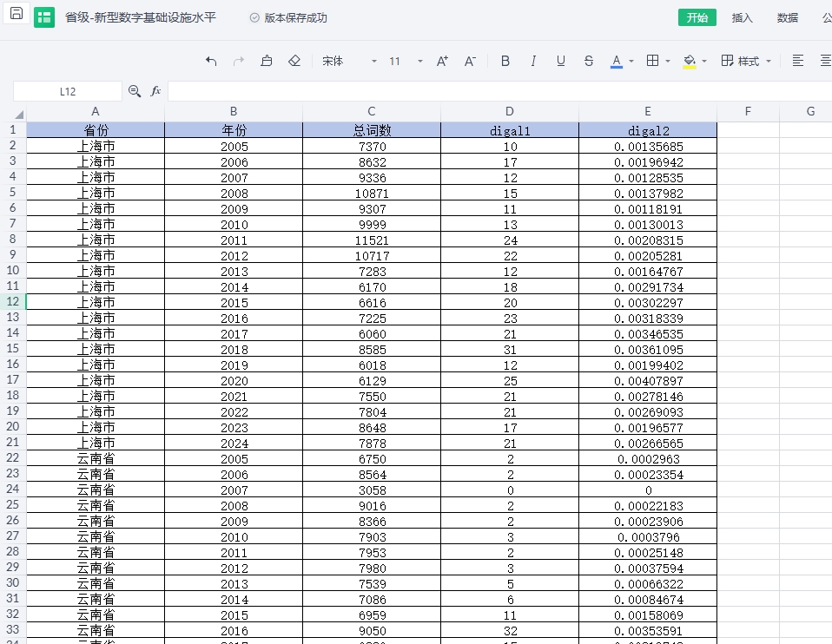
Task: Click the 版本保存成功 status message
Action: coord(288,17)
